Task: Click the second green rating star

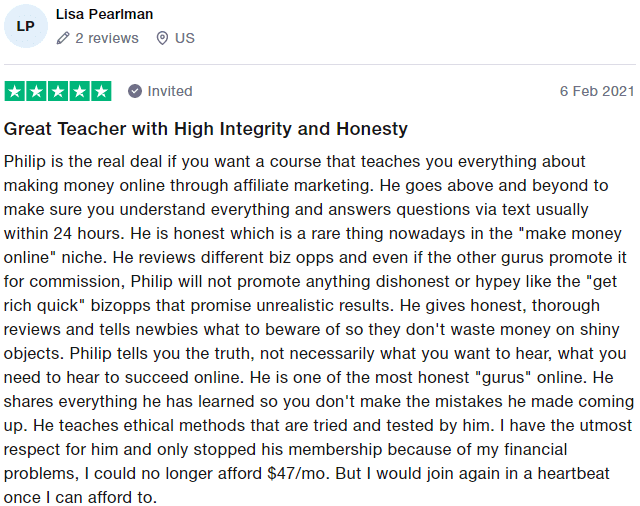Action: [36, 91]
